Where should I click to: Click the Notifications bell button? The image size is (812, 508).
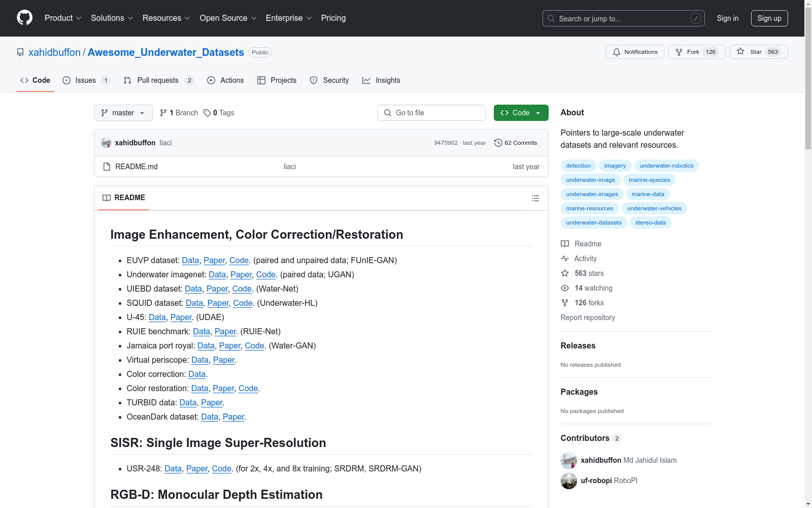634,52
